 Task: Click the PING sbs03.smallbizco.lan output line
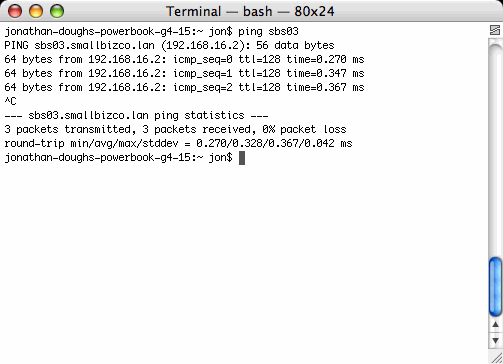click(x=169, y=45)
